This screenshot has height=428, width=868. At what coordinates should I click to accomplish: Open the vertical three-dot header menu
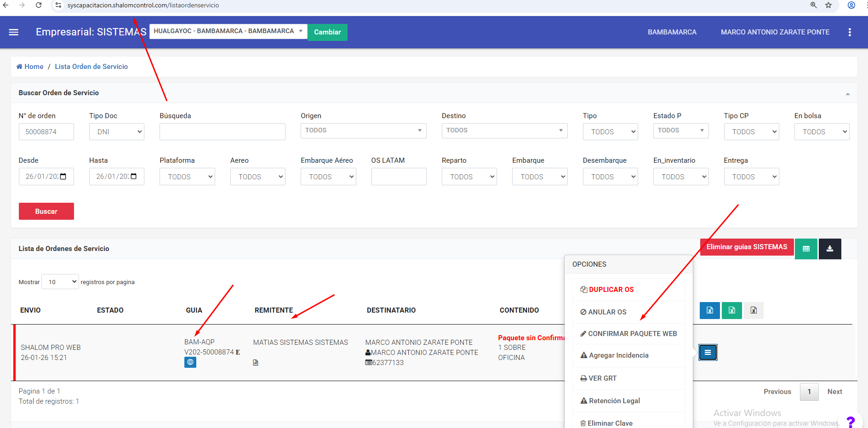pos(850,32)
